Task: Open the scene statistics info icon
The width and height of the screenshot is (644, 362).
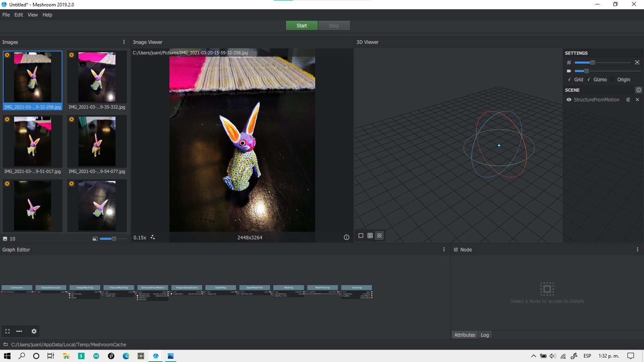Action: click(x=638, y=90)
